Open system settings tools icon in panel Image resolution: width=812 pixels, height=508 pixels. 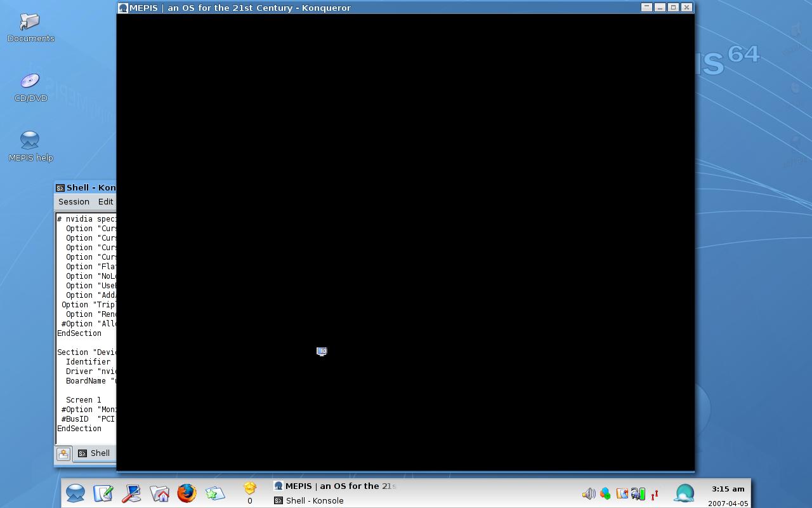click(x=131, y=493)
